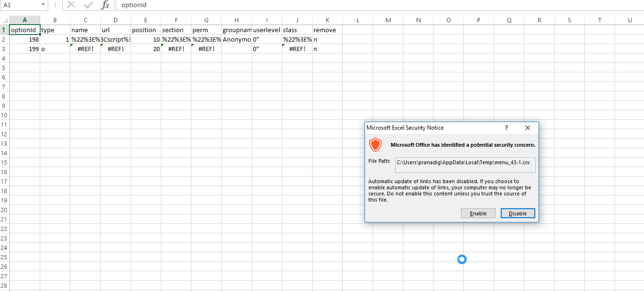Viewport: 644px width, 292px height.
Task: Select column B header
Action: 55,20
